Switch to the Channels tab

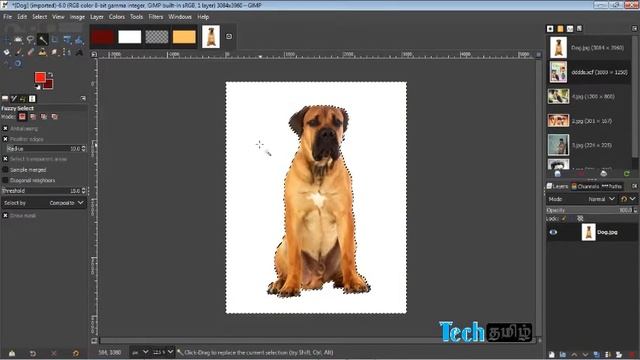pos(585,186)
